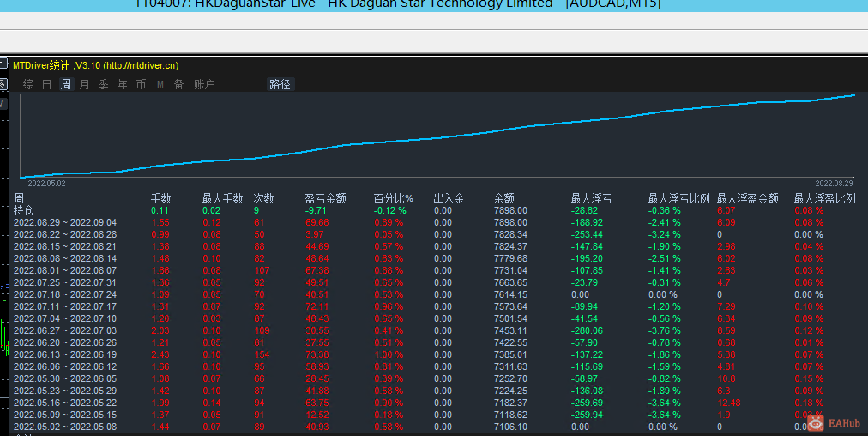
Task: Click the 最大浮盈比例 column header
Action: click(x=825, y=198)
